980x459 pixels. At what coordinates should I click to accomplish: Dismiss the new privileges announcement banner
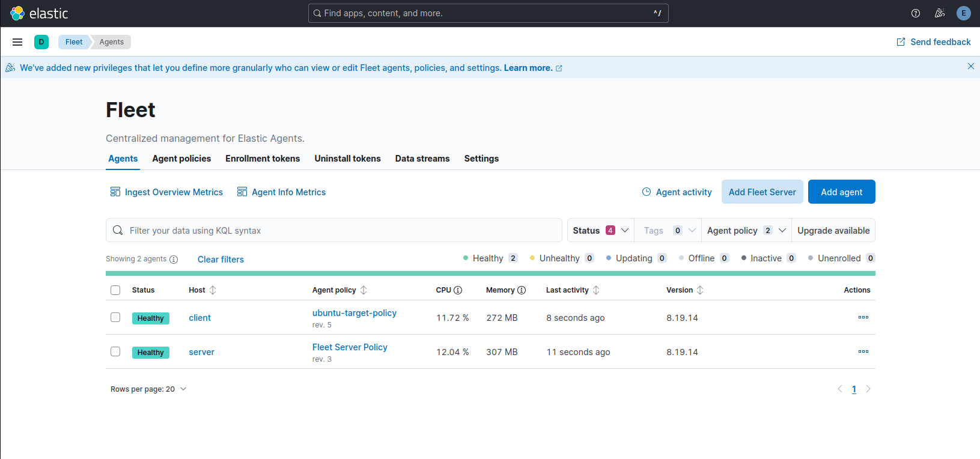click(x=971, y=67)
